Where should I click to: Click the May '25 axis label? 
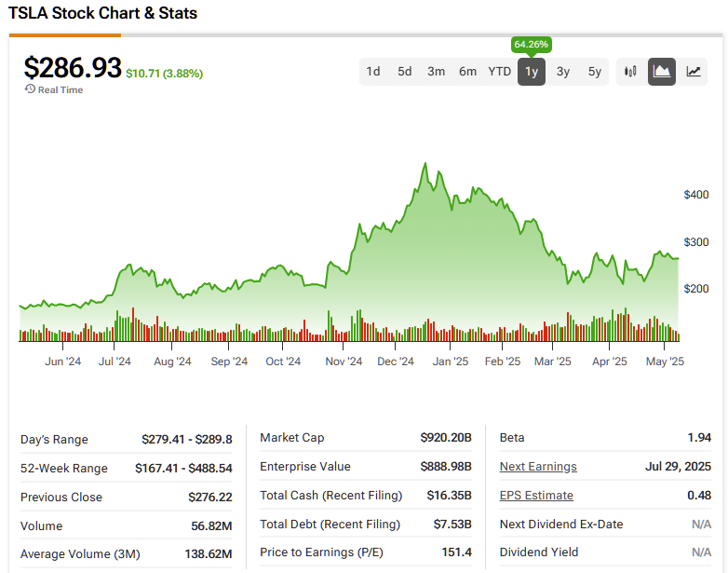click(665, 362)
